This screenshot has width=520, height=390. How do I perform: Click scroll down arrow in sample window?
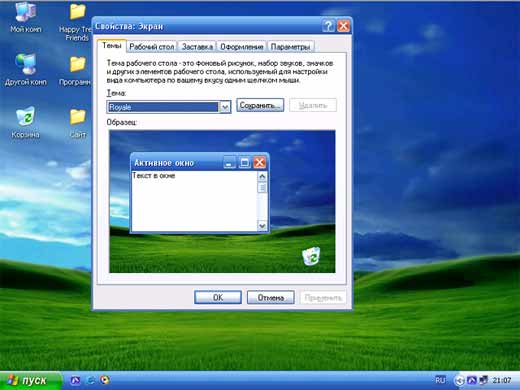pyautogui.click(x=262, y=226)
